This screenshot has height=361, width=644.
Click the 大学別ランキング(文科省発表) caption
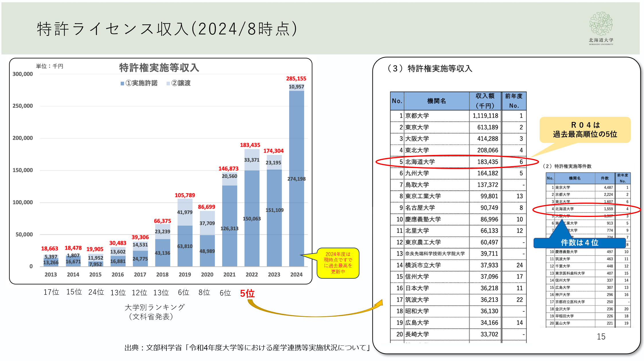point(155,312)
